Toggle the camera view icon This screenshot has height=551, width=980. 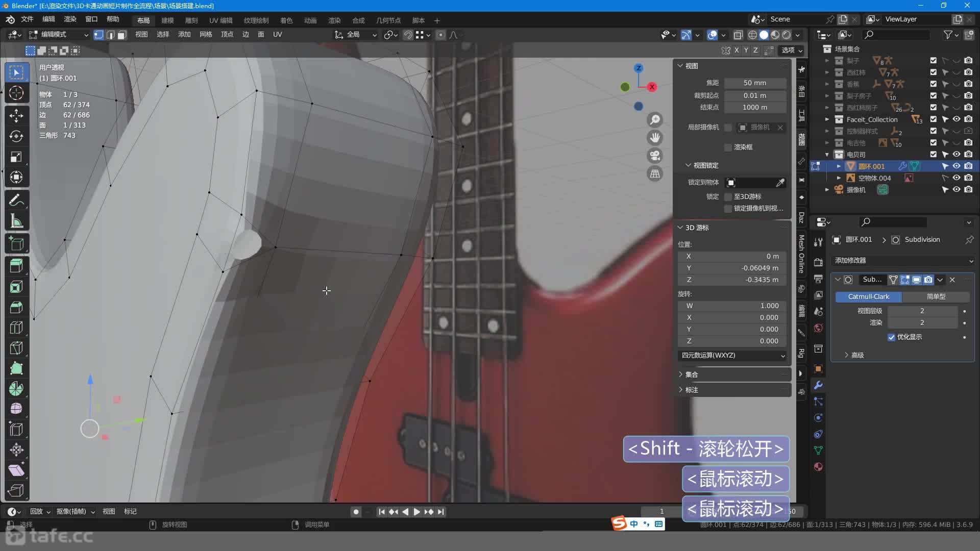[655, 156]
